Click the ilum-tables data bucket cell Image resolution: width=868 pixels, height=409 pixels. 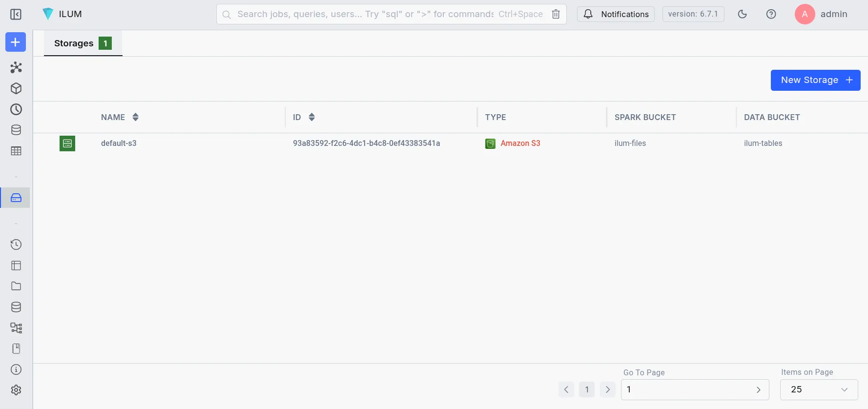coord(763,143)
